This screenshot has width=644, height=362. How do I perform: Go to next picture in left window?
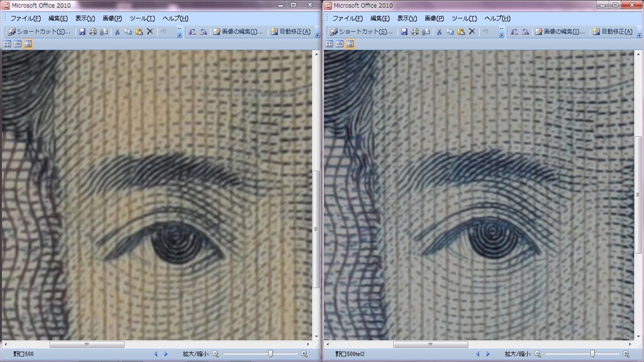[x=166, y=354]
